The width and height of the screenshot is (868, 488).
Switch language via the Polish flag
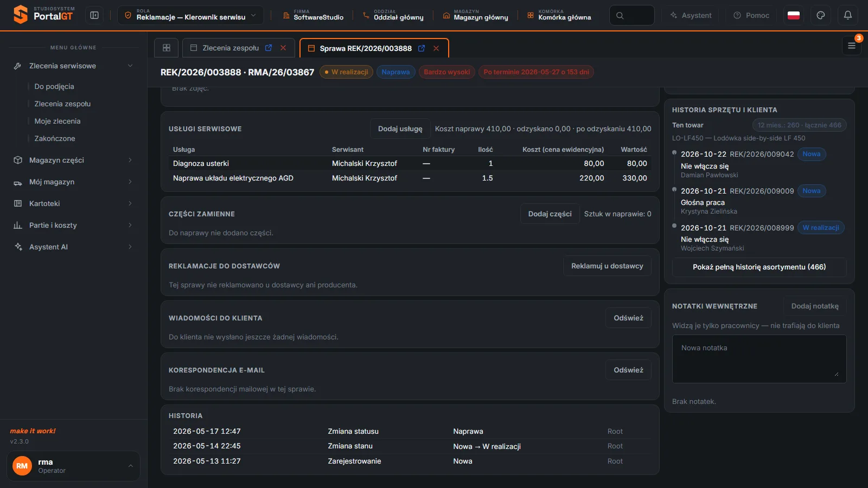(x=794, y=15)
